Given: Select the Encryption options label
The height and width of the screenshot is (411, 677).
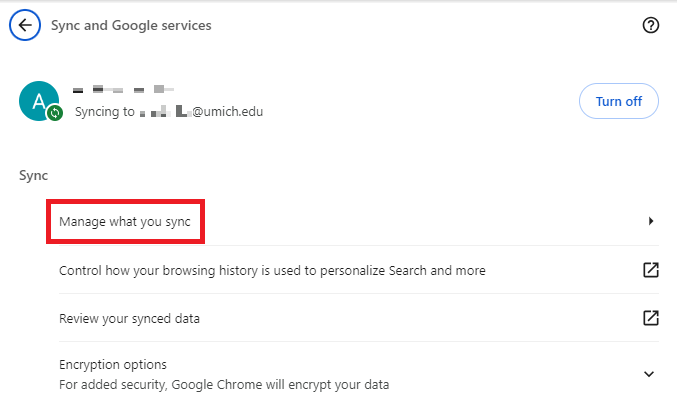Looking at the screenshot, I should (x=113, y=364).
